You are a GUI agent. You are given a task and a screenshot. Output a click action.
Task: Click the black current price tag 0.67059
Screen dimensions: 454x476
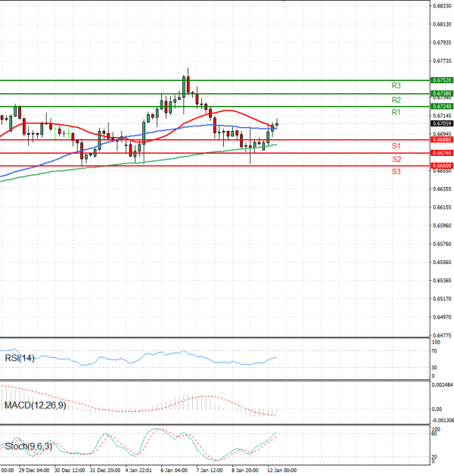click(442, 123)
